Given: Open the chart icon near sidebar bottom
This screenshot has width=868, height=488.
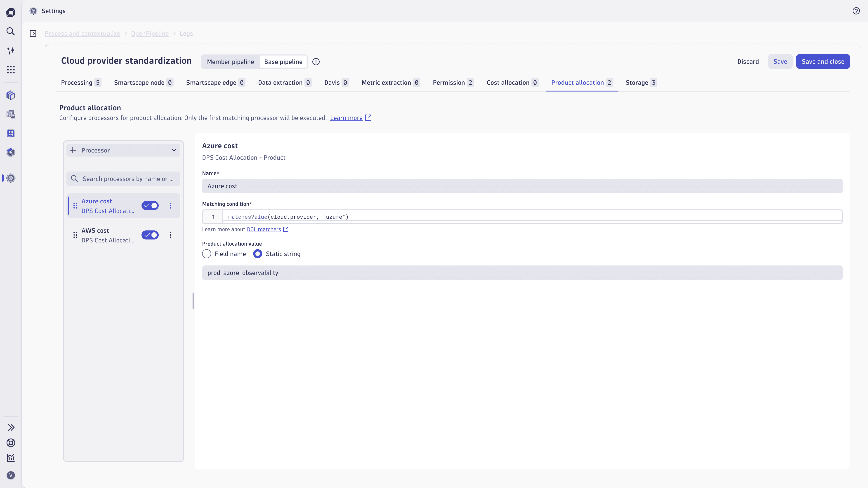Looking at the screenshot, I should click(11, 458).
